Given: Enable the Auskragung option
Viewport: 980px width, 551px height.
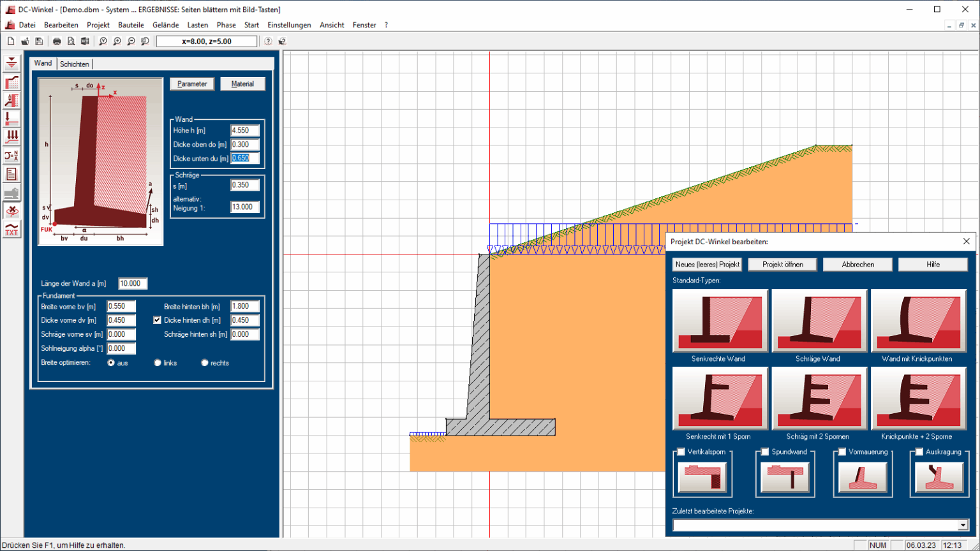Looking at the screenshot, I should click(x=919, y=451).
